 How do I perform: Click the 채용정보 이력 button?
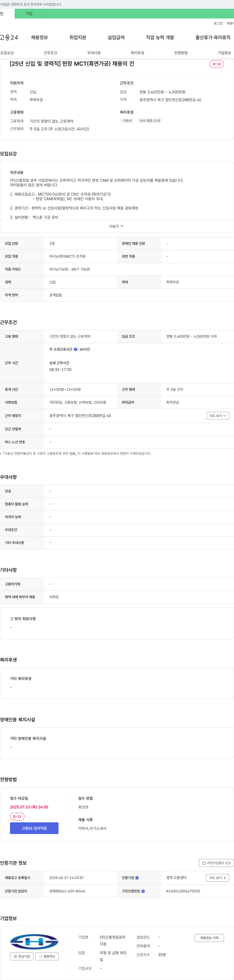point(209,938)
